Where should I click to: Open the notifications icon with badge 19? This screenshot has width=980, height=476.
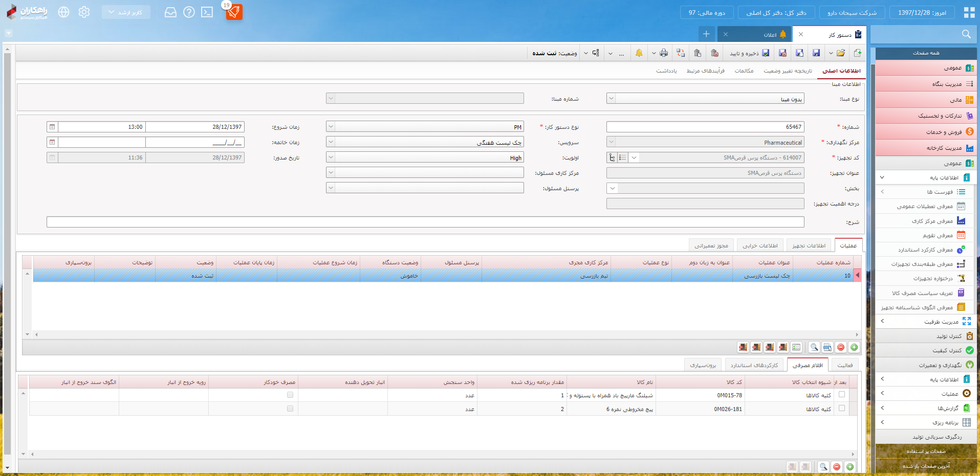[x=234, y=12]
